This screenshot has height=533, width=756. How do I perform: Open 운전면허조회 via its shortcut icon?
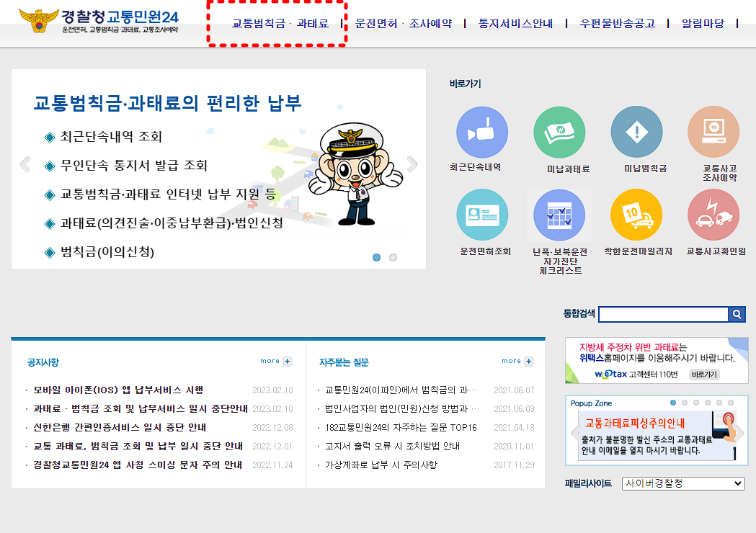pyautogui.click(x=481, y=214)
